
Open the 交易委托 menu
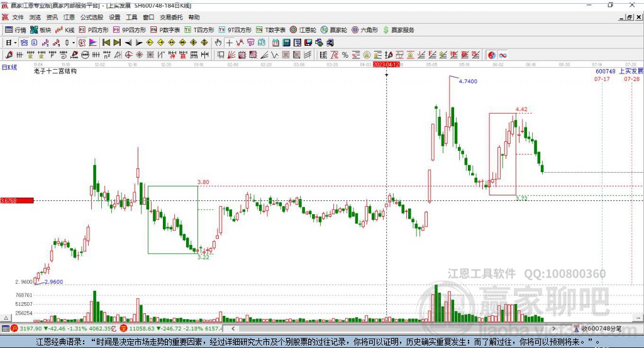point(171,17)
